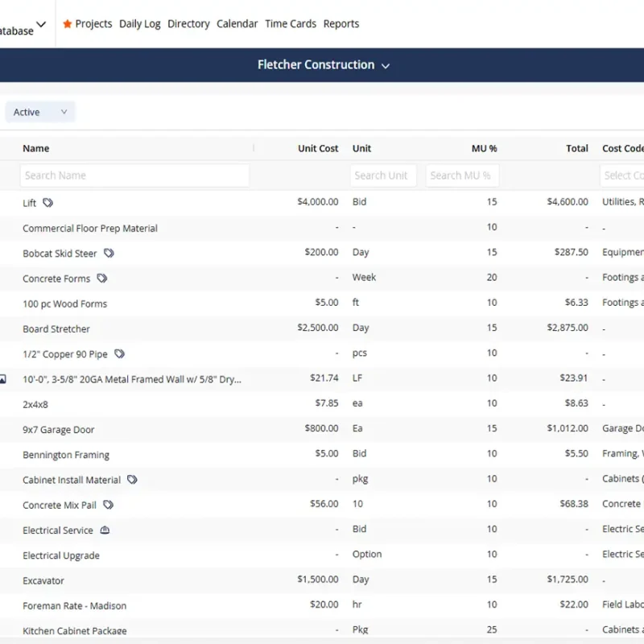Open the Kitchen Cabinet Package item
The height and width of the screenshot is (644, 644).
[x=74, y=630]
